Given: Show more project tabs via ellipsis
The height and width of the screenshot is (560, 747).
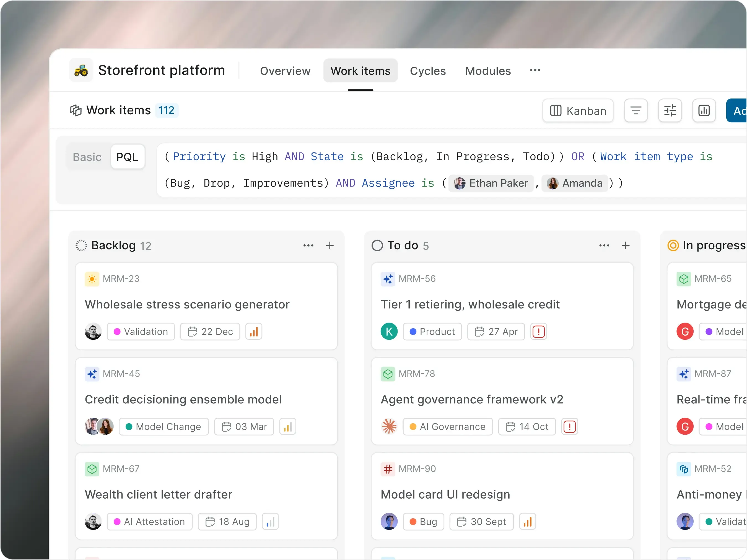Looking at the screenshot, I should [x=535, y=71].
